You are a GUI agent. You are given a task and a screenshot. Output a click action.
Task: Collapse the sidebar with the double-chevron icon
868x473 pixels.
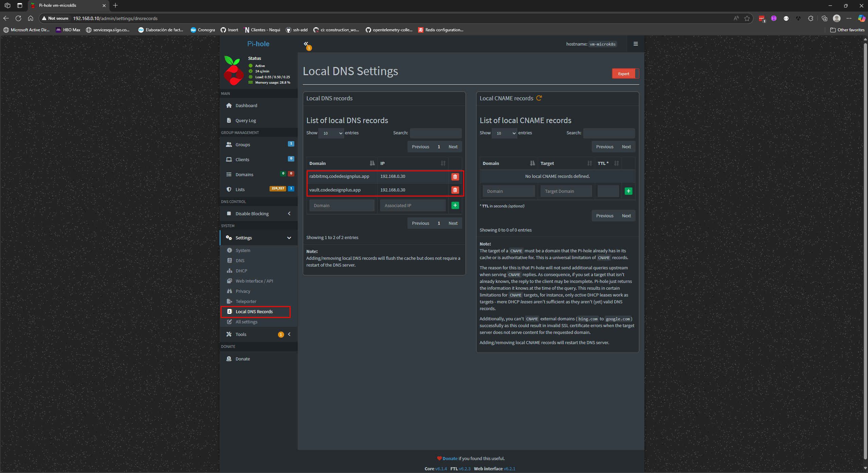coord(306,44)
